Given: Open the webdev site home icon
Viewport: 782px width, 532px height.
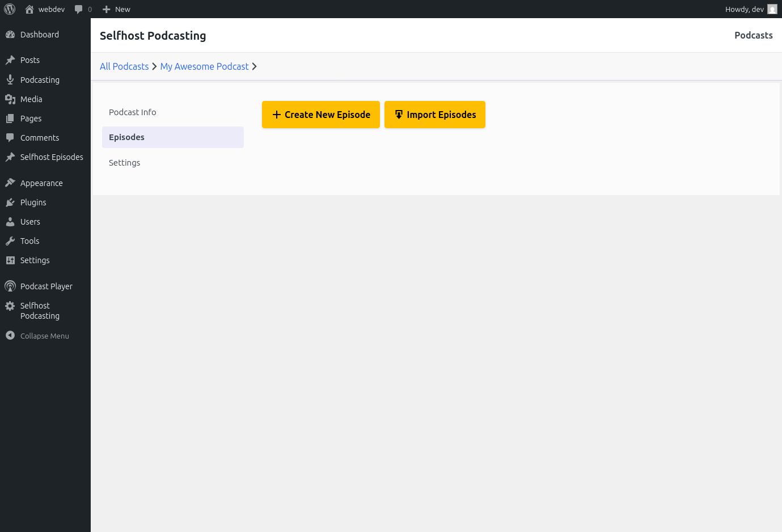Looking at the screenshot, I should click(x=29, y=9).
